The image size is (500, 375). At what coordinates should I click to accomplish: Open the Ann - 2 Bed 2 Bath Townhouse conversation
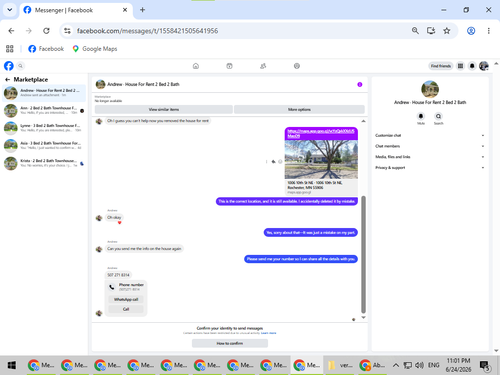[44, 110]
